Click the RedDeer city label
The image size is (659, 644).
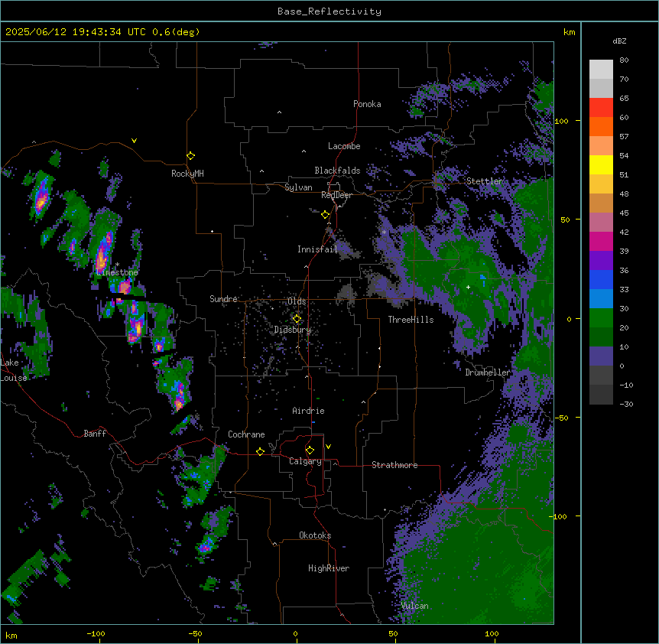336,195
